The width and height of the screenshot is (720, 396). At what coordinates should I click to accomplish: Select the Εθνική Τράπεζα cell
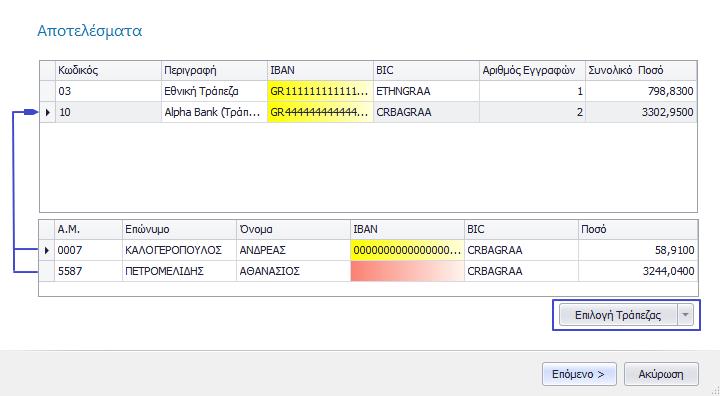click(214, 91)
